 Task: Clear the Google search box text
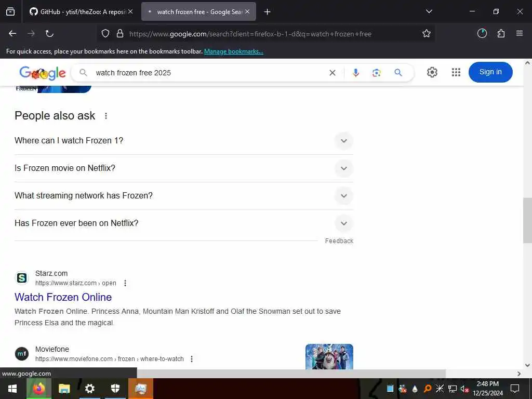(x=332, y=73)
